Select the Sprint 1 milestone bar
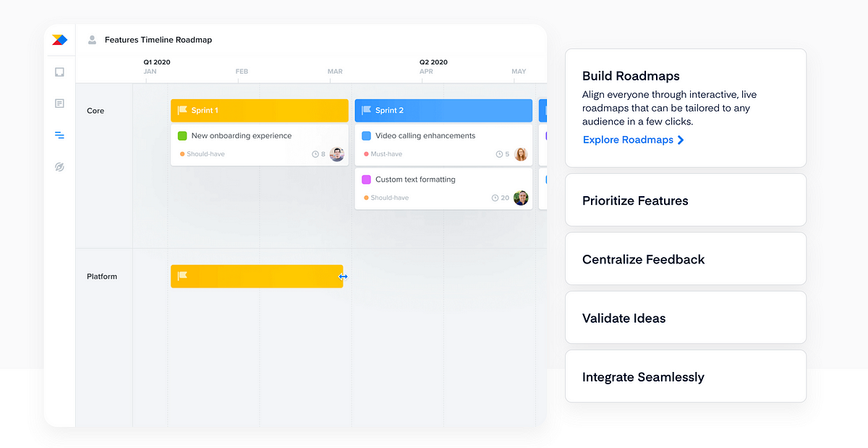 click(x=260, y=110)
